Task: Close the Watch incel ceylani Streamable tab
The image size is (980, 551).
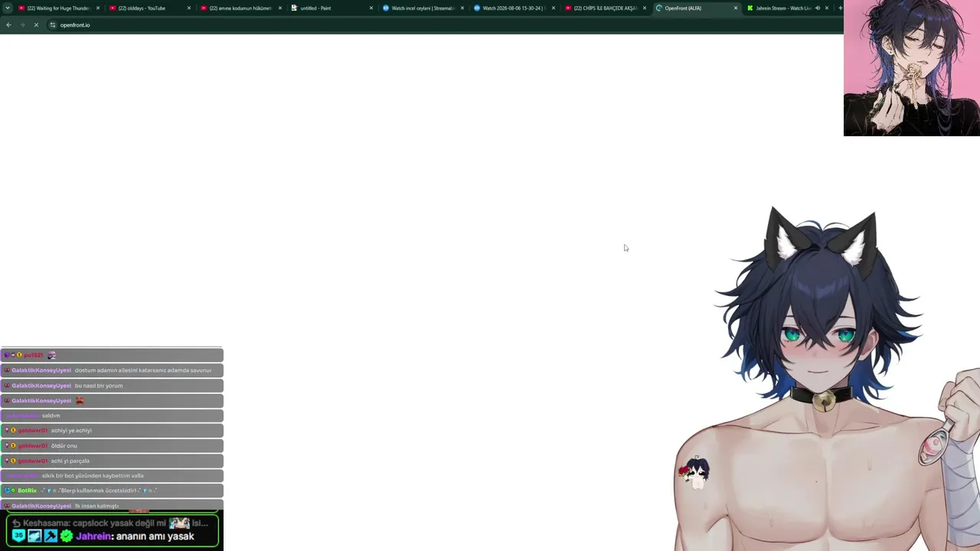Action: (x=462, y=8)
